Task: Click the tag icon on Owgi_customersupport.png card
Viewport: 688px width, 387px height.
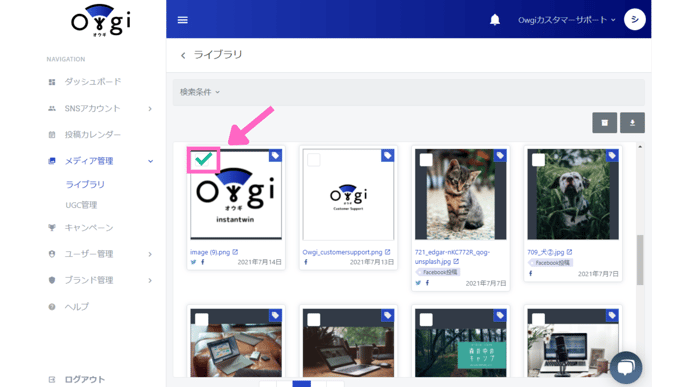Action: pos(387,155)
